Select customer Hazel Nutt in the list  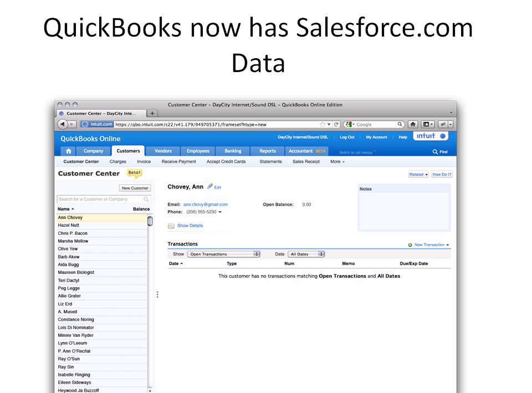pos(102,226)
